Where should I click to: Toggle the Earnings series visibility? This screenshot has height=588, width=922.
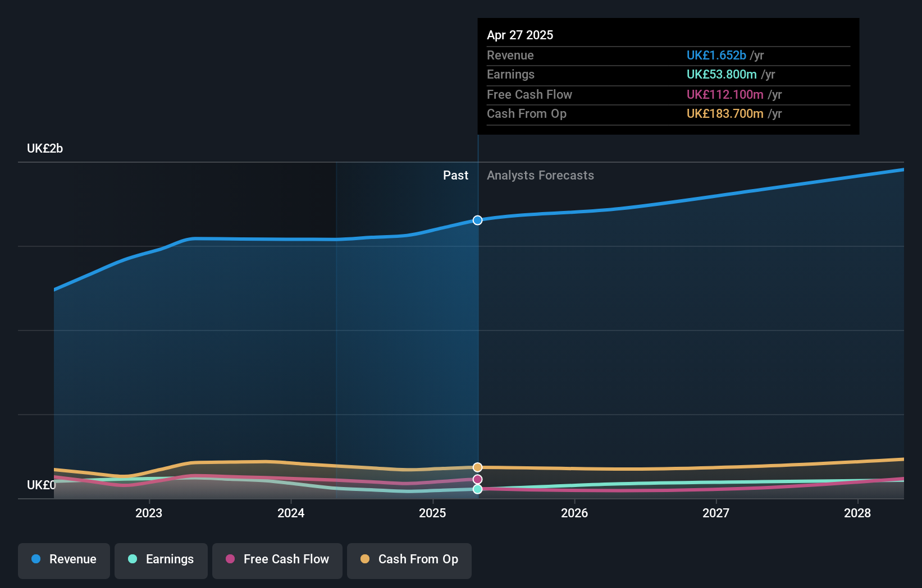[x=161, y=561]
